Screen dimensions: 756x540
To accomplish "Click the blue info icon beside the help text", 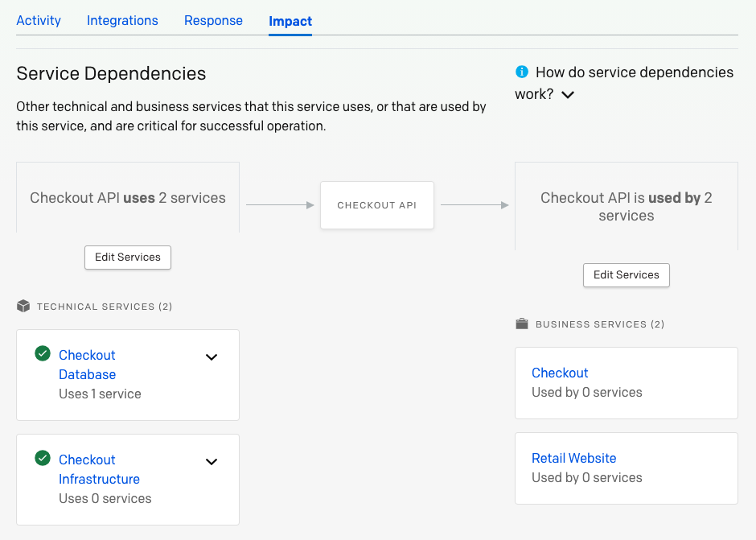I will click(522, 72).
